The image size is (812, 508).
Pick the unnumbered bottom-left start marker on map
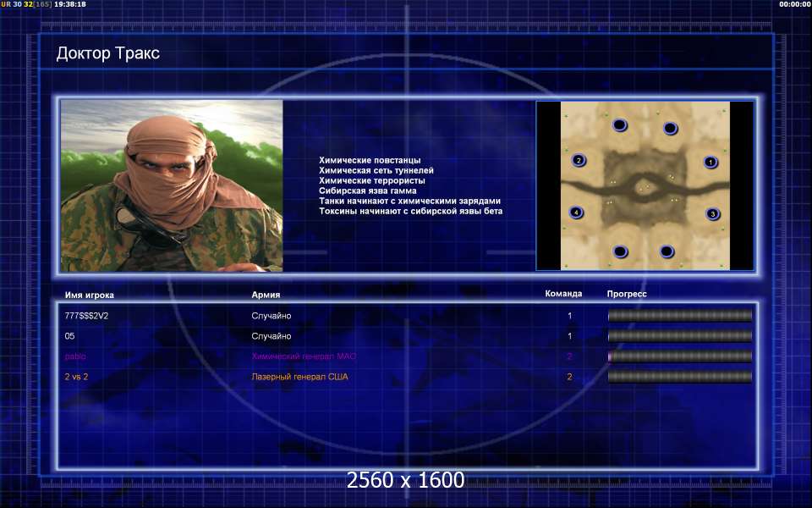click(x=620, y=251)
